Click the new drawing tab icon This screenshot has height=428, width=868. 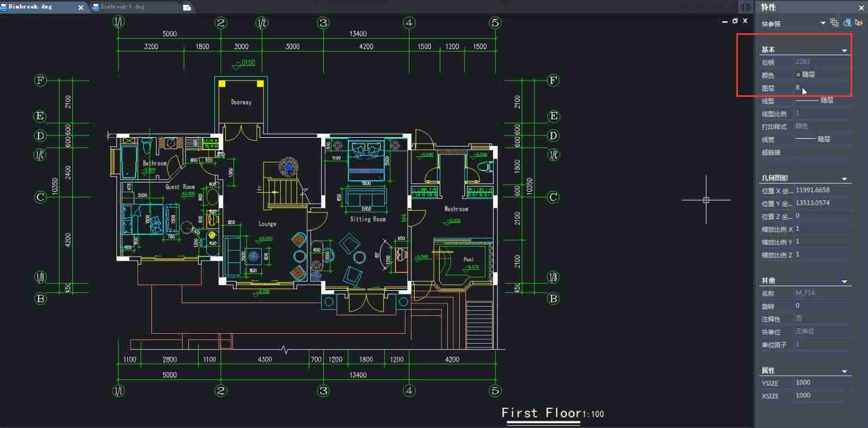pos(187,8)
